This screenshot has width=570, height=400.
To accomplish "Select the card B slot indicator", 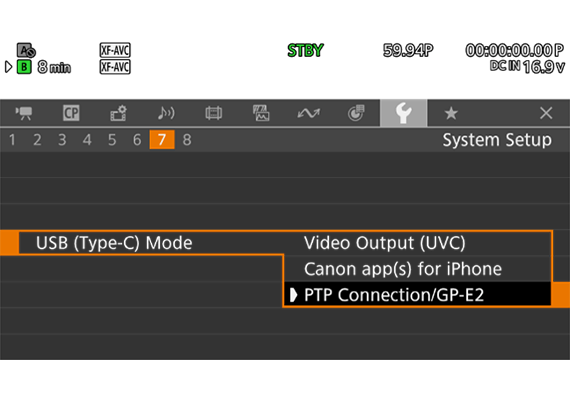I will [x=24, y=67].
